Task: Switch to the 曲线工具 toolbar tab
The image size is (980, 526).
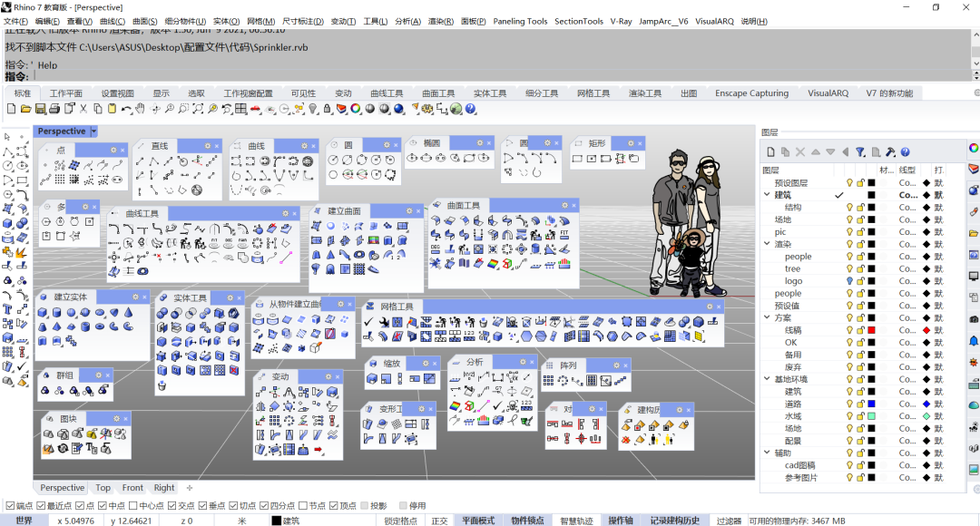Action: 387,93
